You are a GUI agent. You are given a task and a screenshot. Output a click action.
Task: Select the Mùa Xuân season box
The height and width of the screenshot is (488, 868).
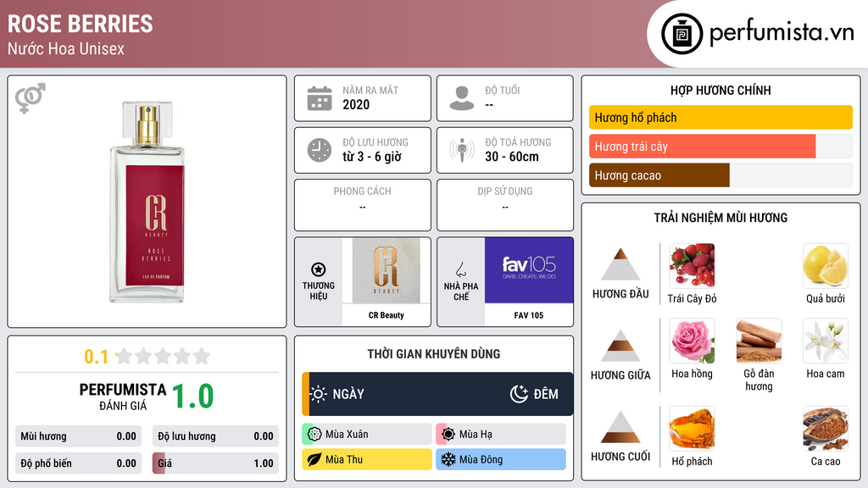tap(367, 435)
